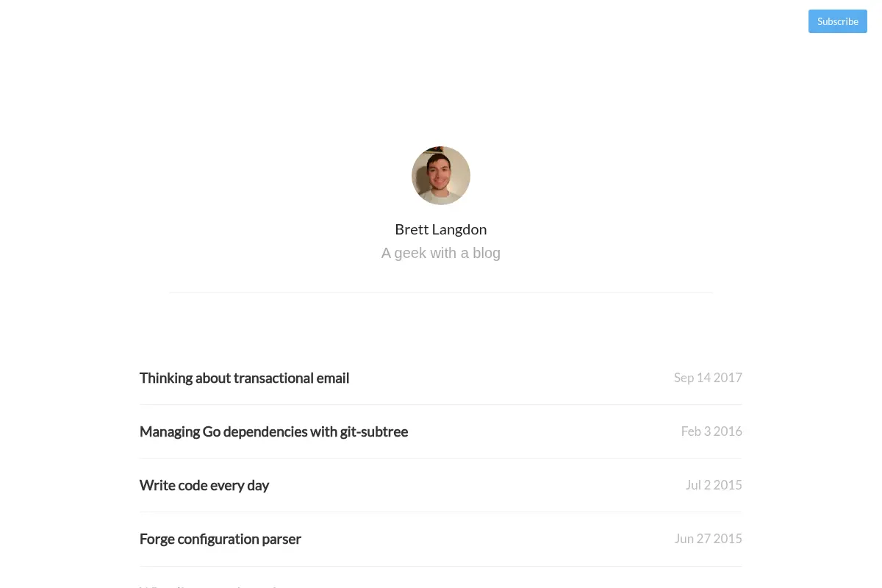
Task: Subscribe to the blog via top-right button
Action: pos(837,21)
